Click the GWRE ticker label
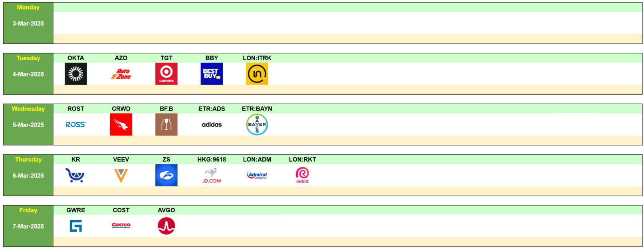644x249 pixels. [76, 210]
